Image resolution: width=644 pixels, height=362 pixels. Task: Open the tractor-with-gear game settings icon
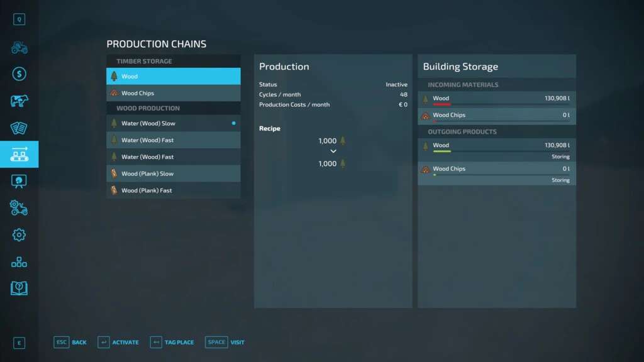coord(19,207)
